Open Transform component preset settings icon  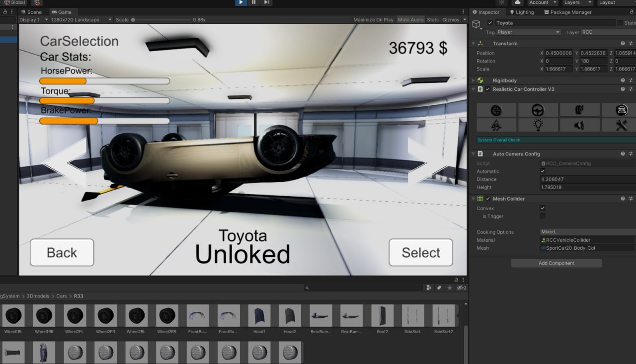(x=631, y=44)
